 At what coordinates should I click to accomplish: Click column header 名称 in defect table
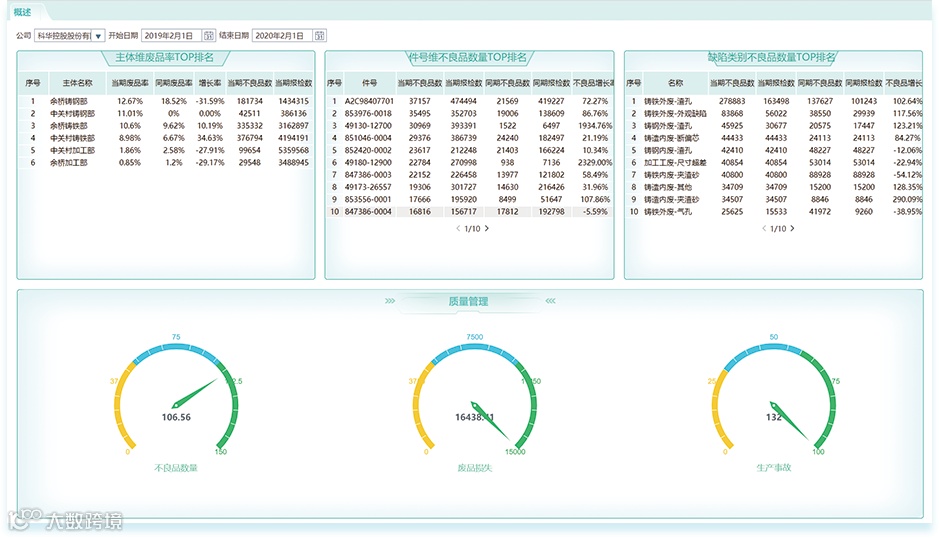click(x=675, y=83)
